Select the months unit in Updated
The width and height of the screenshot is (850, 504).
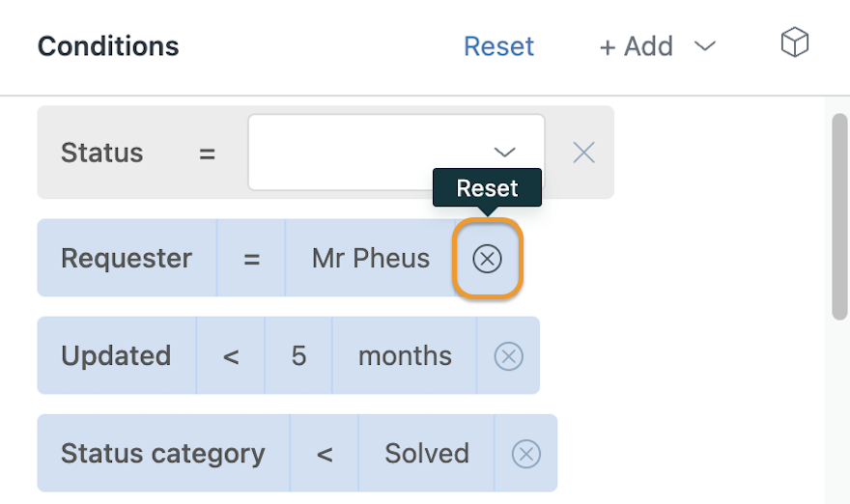pos(405,356)
